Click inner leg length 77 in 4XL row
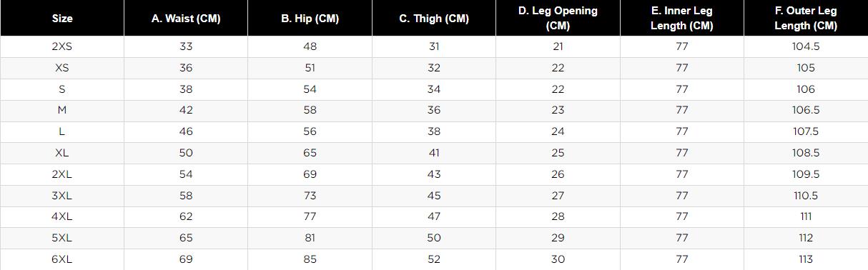 click(x=681, y=216)
